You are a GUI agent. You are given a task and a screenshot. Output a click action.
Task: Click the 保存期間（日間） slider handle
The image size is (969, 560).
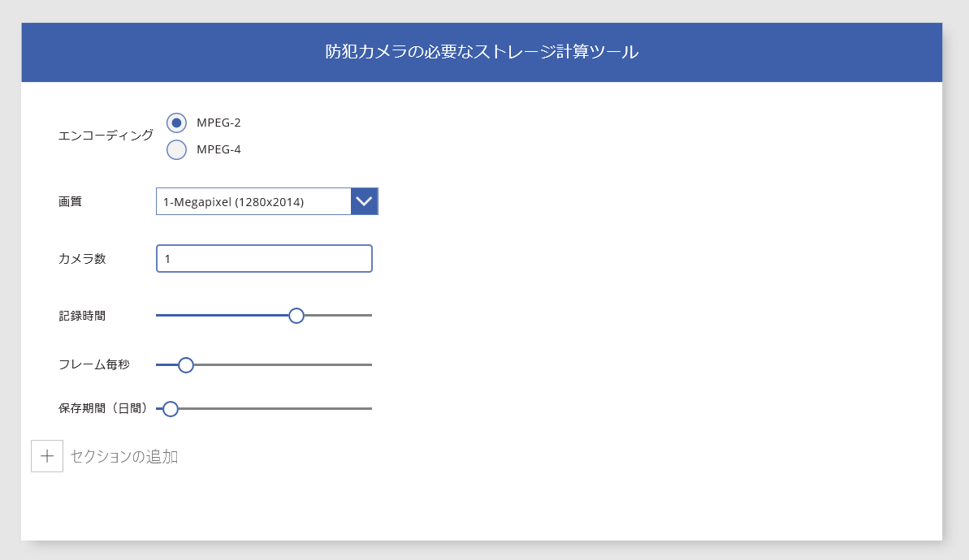click(170, 408)
